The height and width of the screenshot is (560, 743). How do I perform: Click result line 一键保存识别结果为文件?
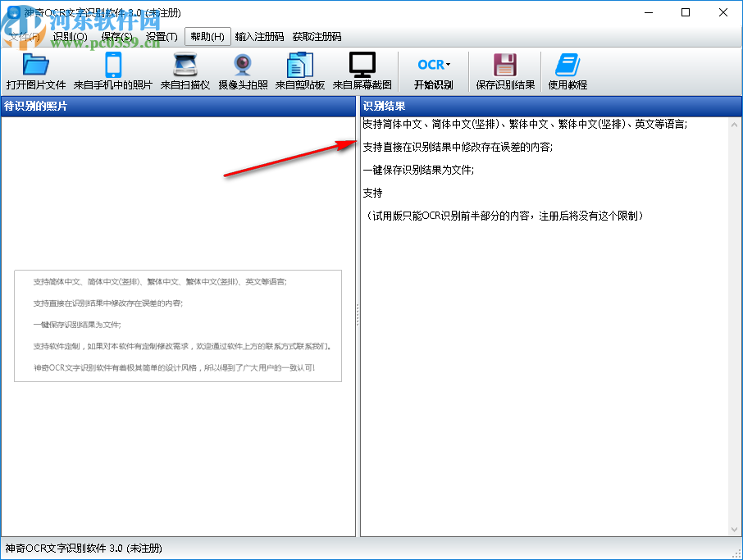[418, 170]
